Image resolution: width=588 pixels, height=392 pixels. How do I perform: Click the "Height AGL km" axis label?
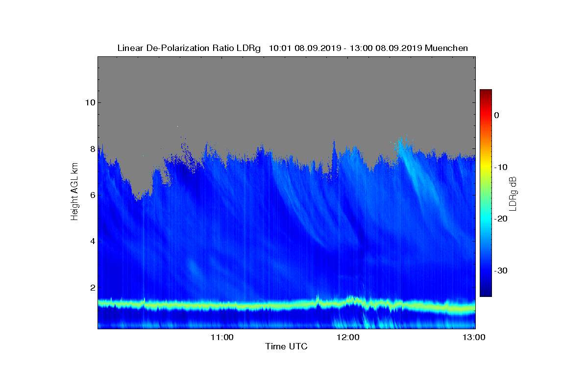tap(74, 192)
